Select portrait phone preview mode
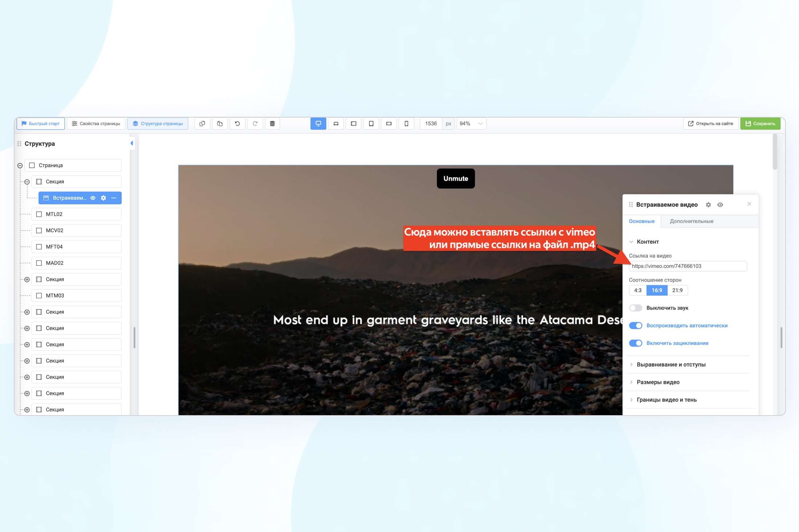 [406, 124]
